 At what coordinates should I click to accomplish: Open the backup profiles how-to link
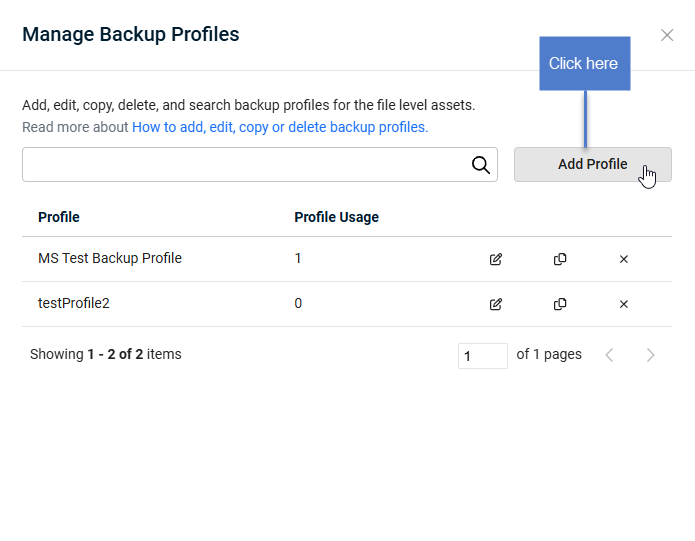pyautogui.click(x=280, y=127)
